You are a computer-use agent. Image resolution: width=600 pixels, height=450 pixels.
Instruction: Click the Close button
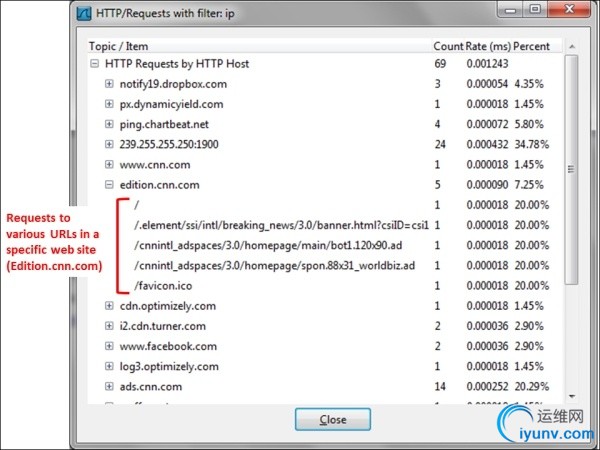click(x=333, y=419)
